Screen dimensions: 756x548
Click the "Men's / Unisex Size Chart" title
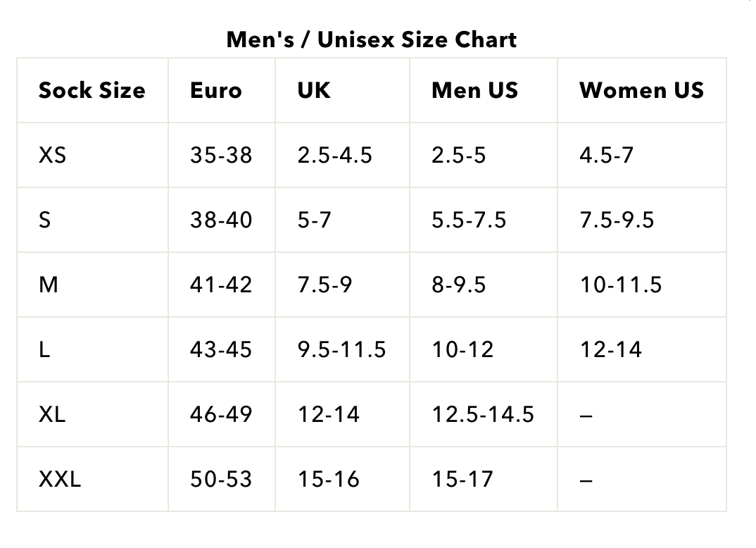(x=372, y=39)
